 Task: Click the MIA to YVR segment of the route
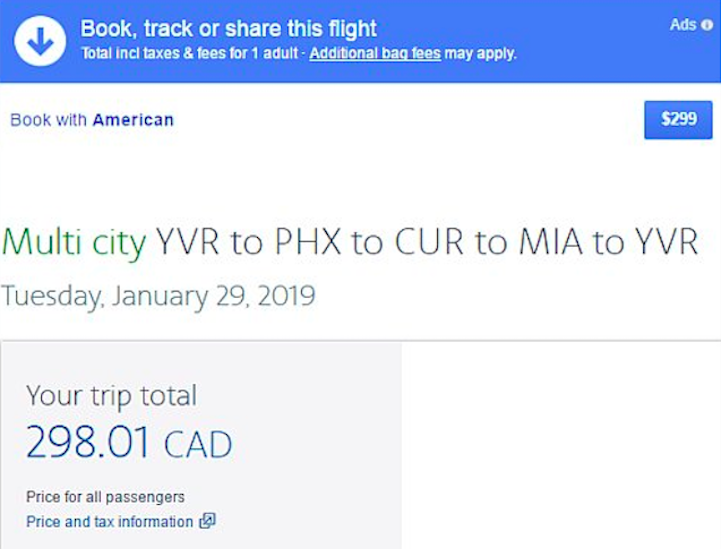608,242
